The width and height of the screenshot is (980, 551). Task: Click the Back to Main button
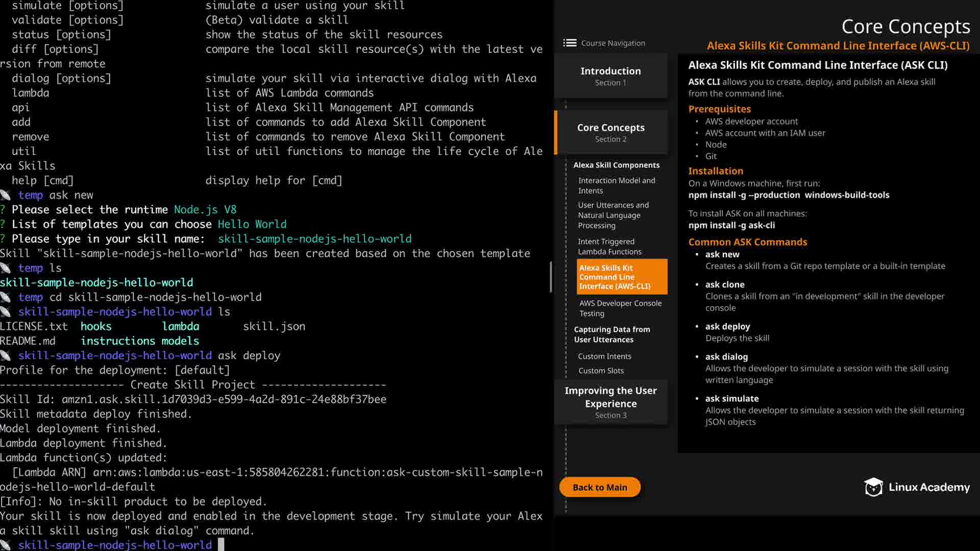coord(600,487)
